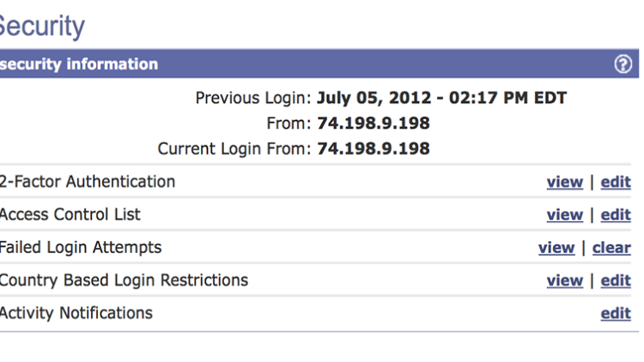
Task: View Country Based Login Restrictions
Action: 565,281
